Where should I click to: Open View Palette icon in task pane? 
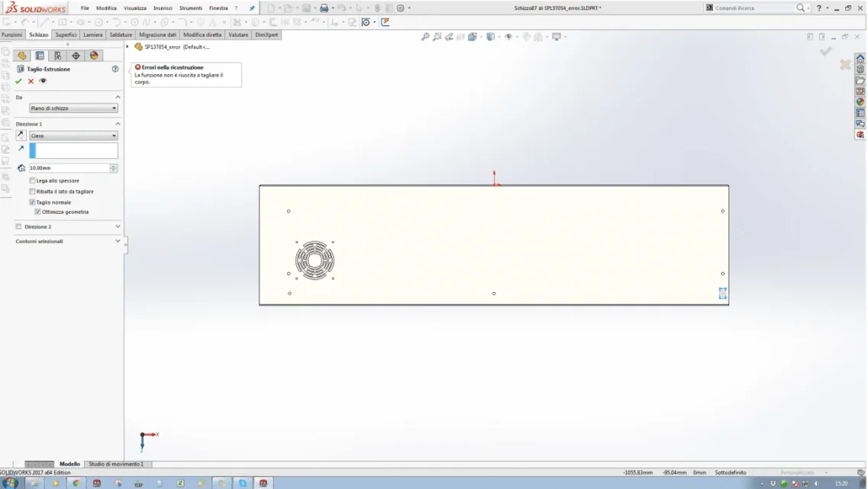[860, 92]
